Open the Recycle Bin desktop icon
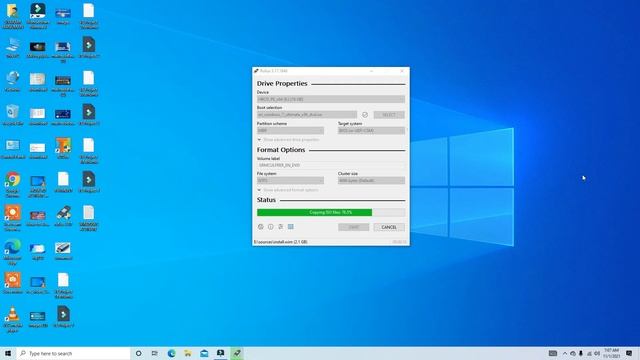 pos(13,114)
